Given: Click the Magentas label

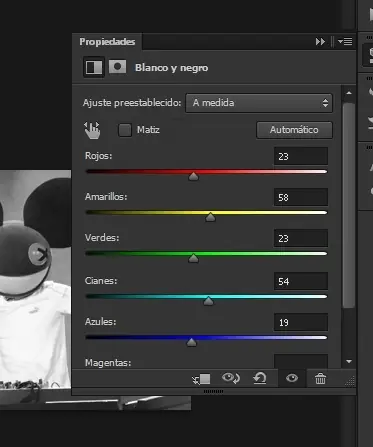Looking at the screenshot, I should coord(108,363).
